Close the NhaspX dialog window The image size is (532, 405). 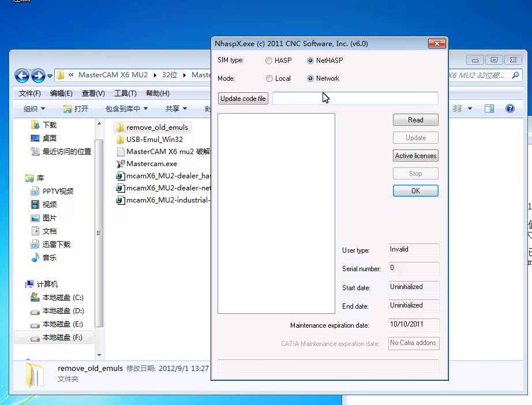tap(437, 44)
